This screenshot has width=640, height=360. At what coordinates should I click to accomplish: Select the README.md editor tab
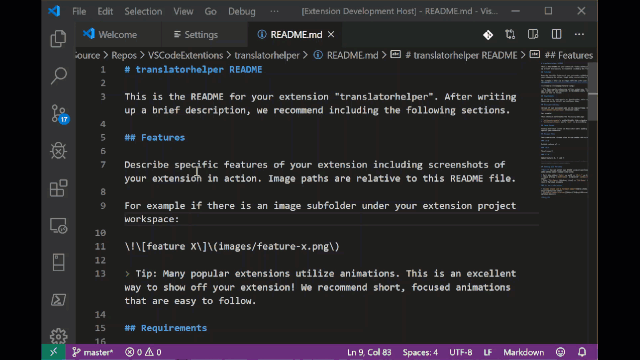click(296, 35)
